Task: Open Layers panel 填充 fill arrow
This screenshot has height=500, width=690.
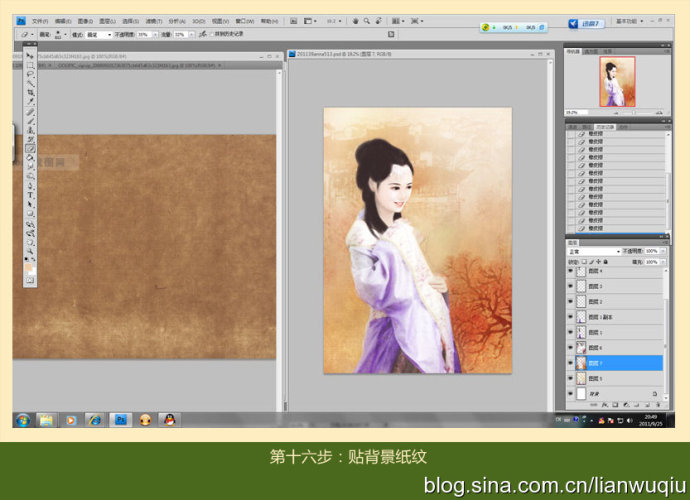Action: tap(663, 262)
